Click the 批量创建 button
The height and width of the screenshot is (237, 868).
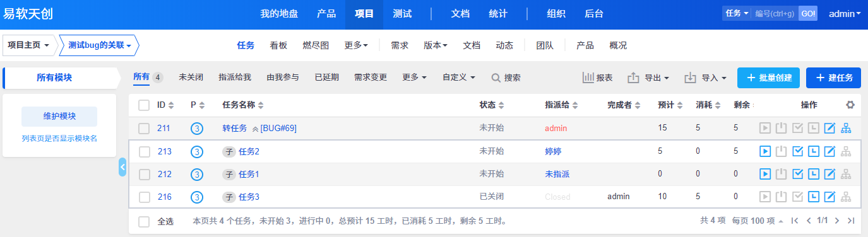tap(769, 78)
